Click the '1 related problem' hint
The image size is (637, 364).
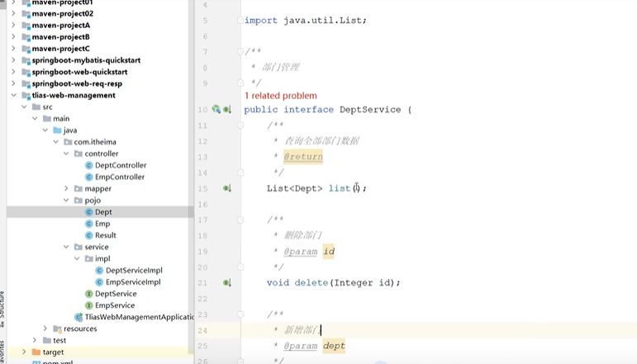coord(281,96)
